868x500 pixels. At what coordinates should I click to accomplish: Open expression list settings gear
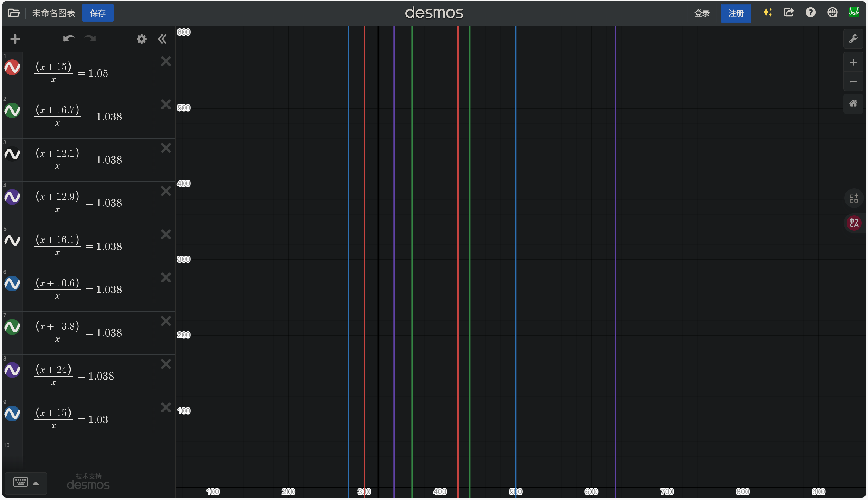[x=141, y=39]
